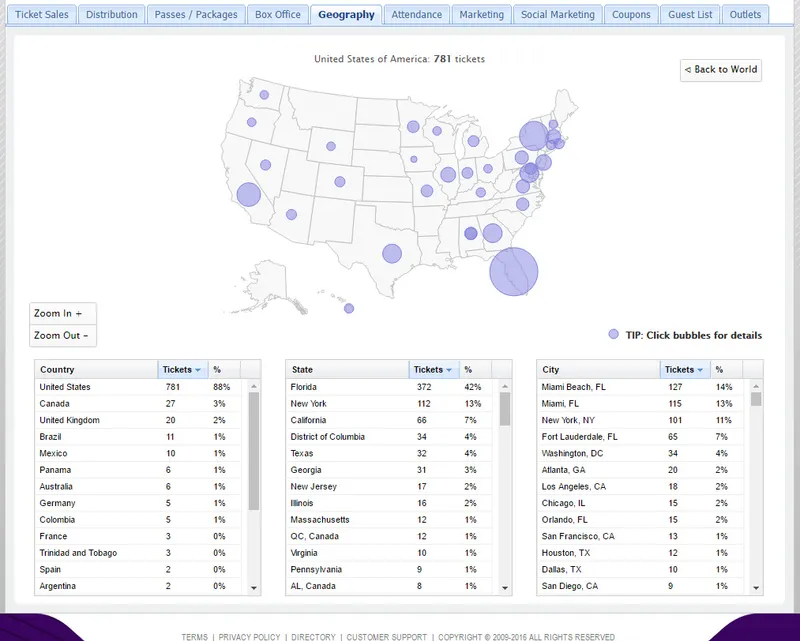Switch to the Distribution tab

(x=111, y=14)
